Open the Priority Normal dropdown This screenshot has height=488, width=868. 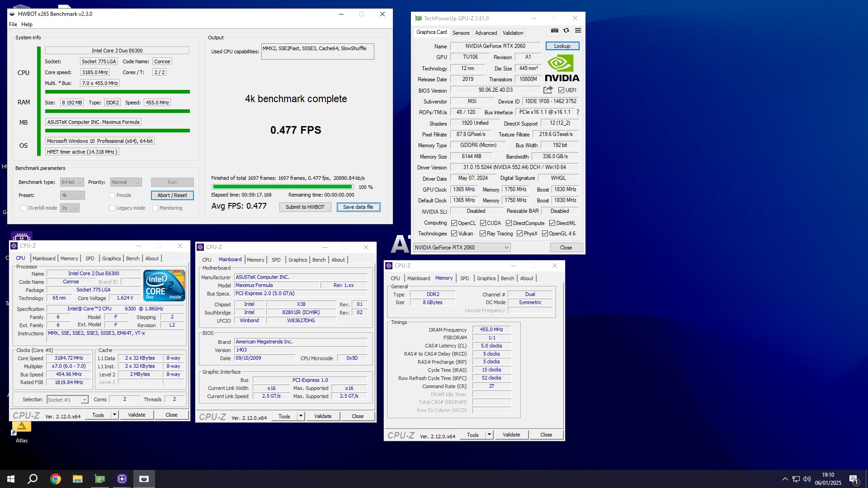coord(126,182)
